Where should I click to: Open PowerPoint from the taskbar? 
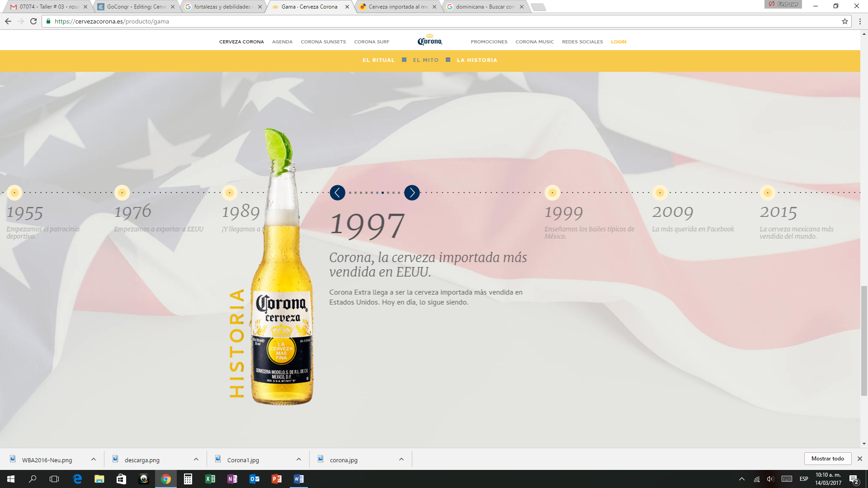[277, 479]
